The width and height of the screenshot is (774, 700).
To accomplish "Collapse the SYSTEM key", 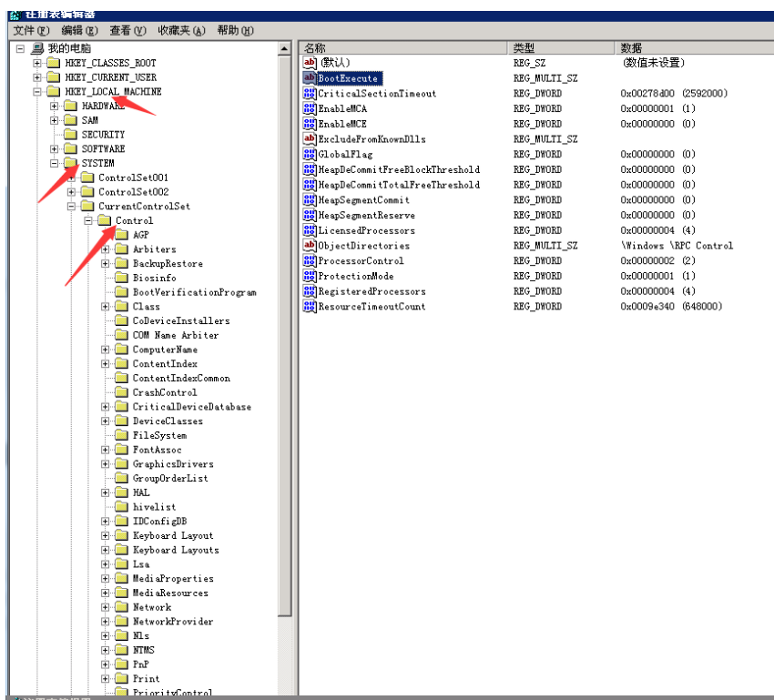I will pyautogui.click(x=54, y=163).
